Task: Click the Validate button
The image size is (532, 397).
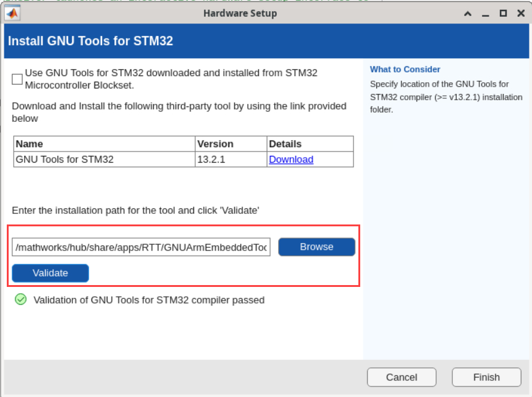Action: point(50,273)
